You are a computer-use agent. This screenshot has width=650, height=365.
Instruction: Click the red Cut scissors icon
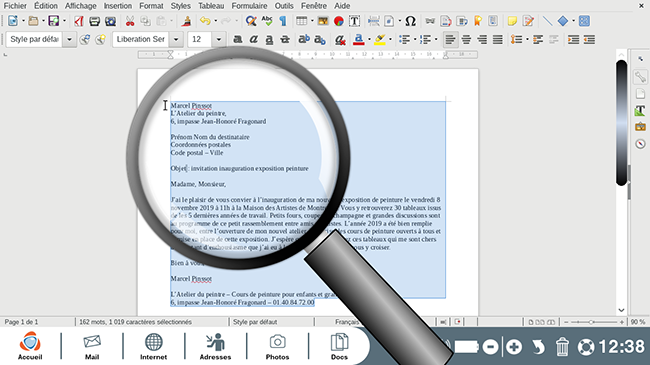tap(130, 21)
